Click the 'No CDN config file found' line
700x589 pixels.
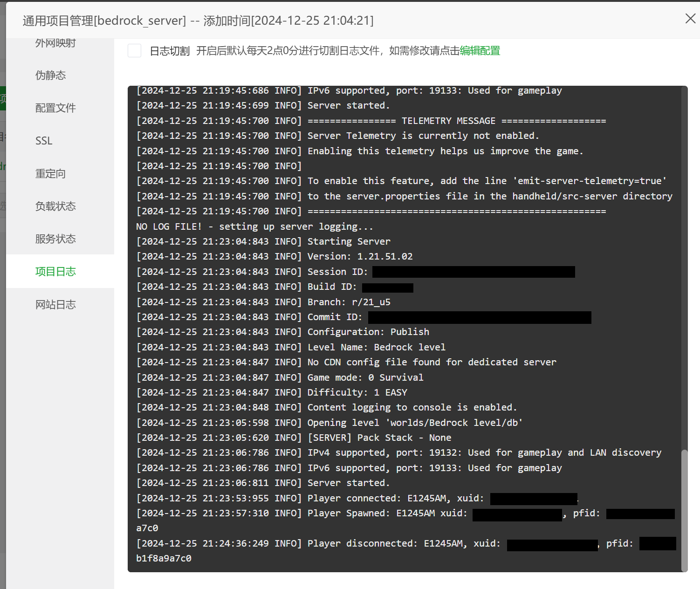click(346, 362)
